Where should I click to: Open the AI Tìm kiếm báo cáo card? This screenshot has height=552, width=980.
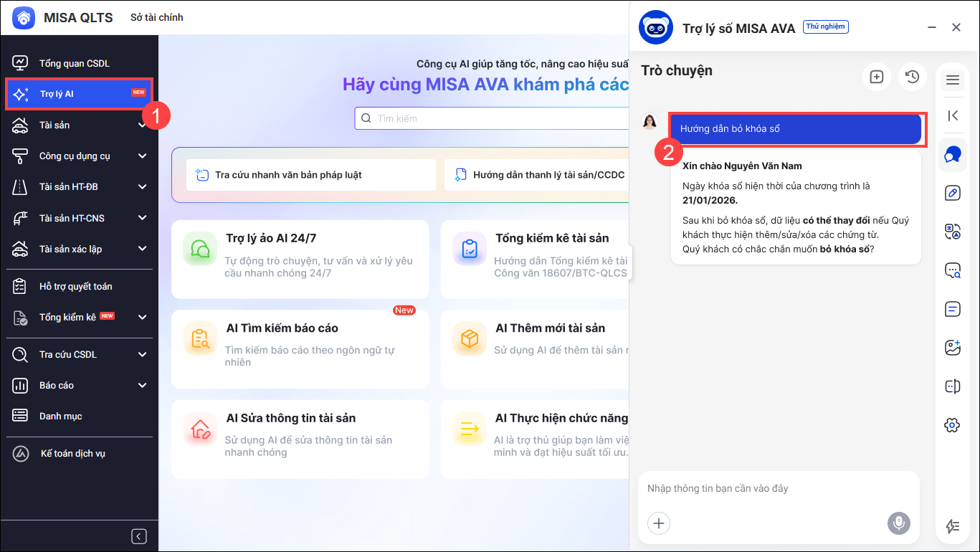pos(300,349)
